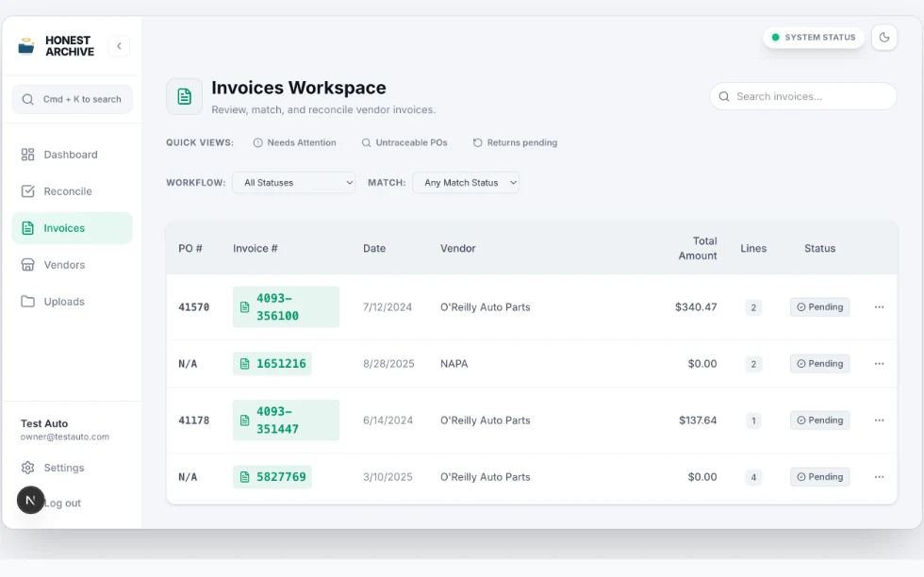Image resolution: width=924 pixels, height=577 pixels.
Task: Toggle dark mode moon icon
Action: 884,37
